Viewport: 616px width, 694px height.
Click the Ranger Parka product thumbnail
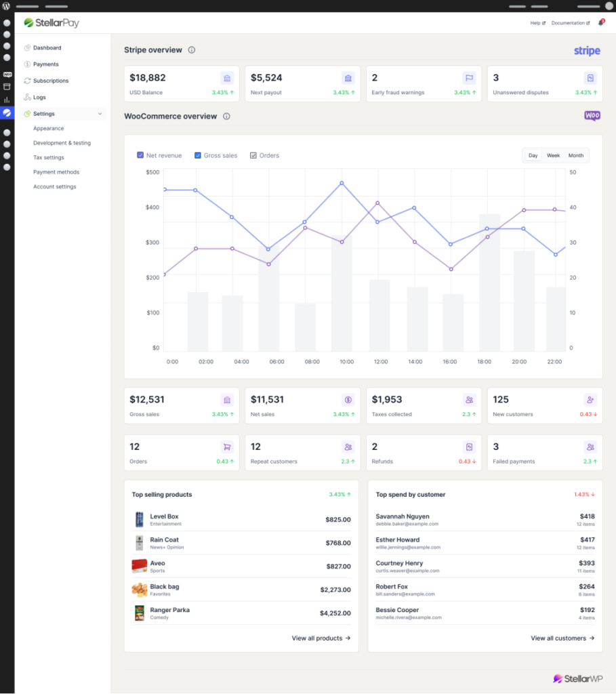(140, 613)
